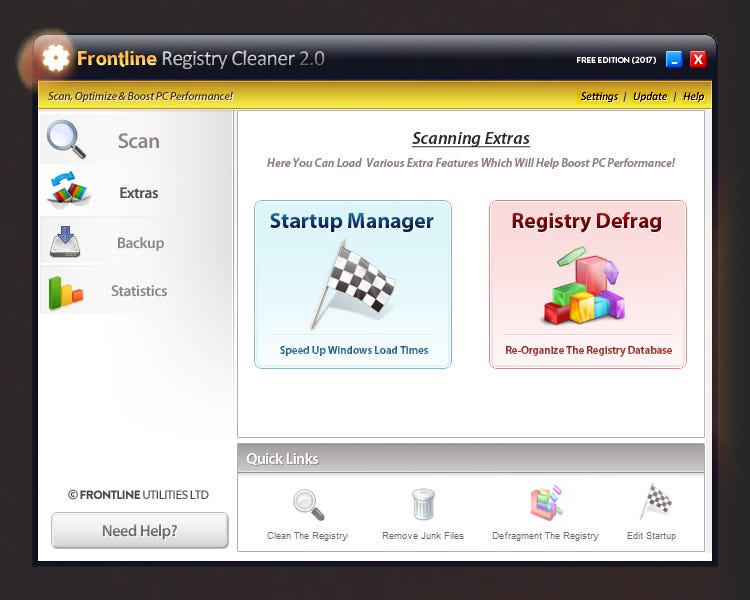Screen dimensions: 750x600
Task: Check for Update in yellow bar
Action: [650, 96]
